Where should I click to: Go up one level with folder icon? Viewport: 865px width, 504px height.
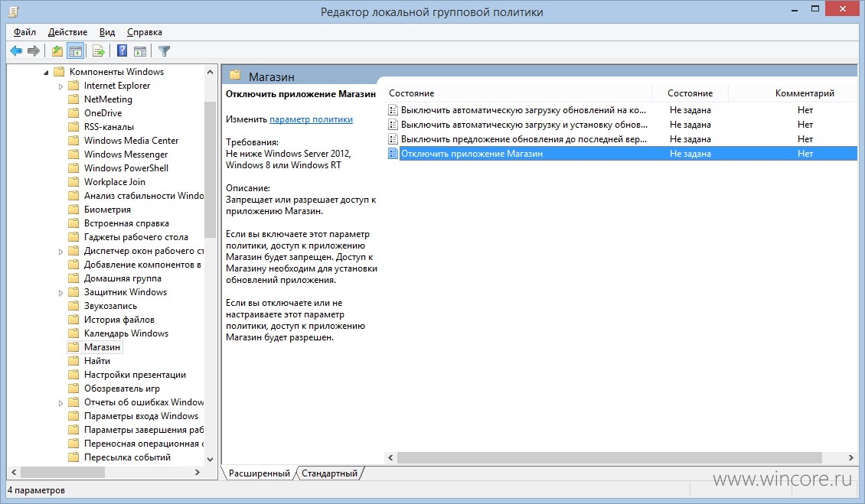(57, 51)
